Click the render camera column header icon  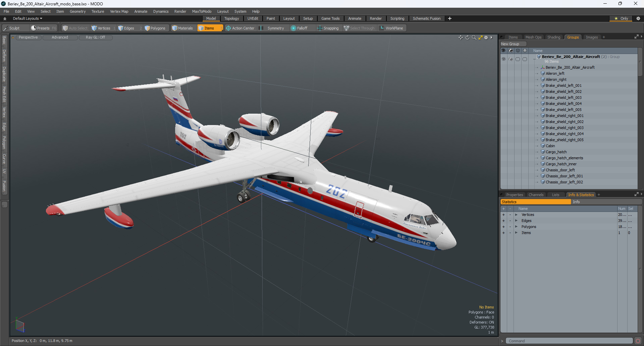pos(511,51)
